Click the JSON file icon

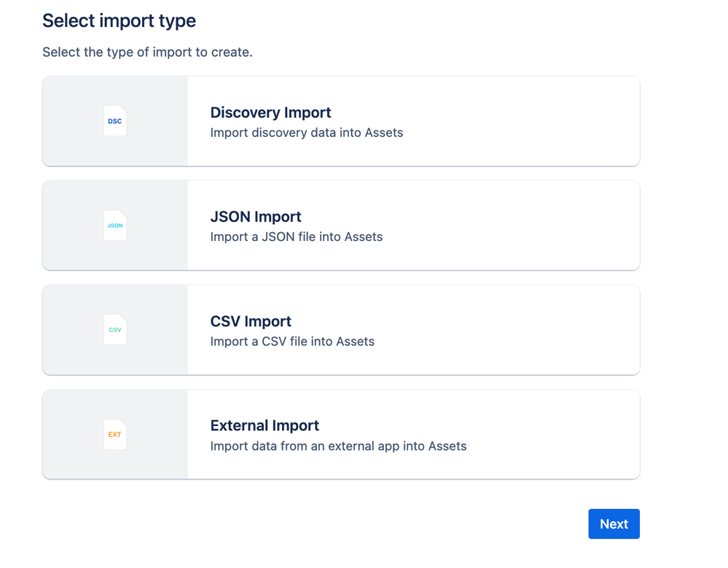(115, 226)
